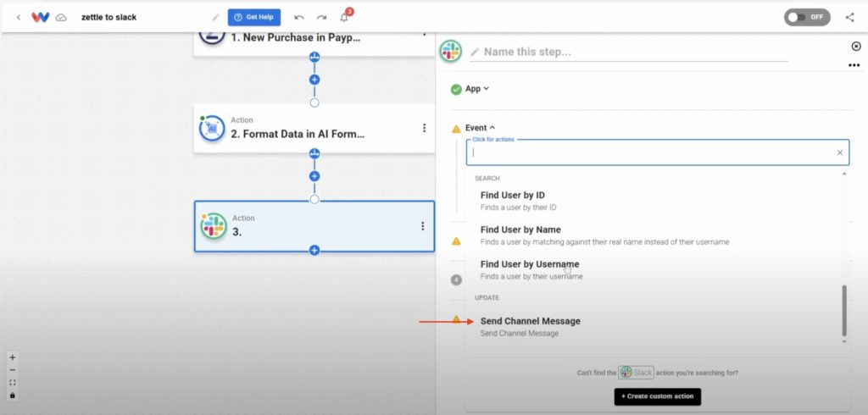Click the Name this step field
Image resolution: width=868 pixels, height=415 pixels.
click(x=628, y=52)
